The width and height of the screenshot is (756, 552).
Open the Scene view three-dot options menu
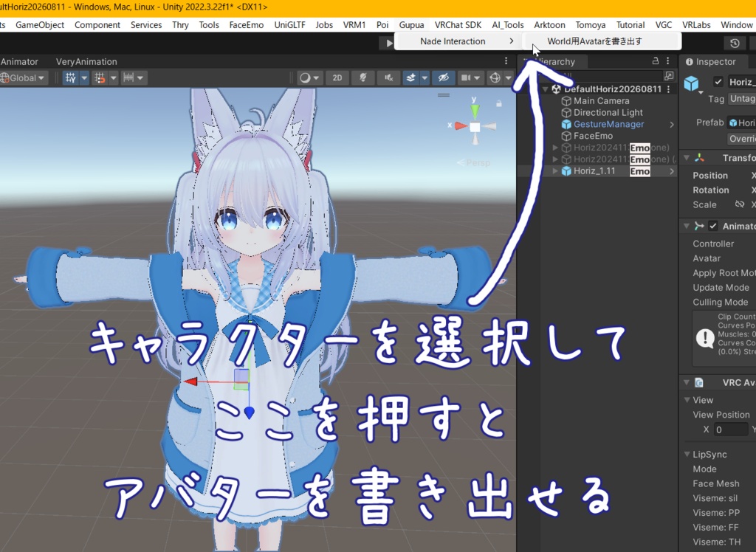506,61
